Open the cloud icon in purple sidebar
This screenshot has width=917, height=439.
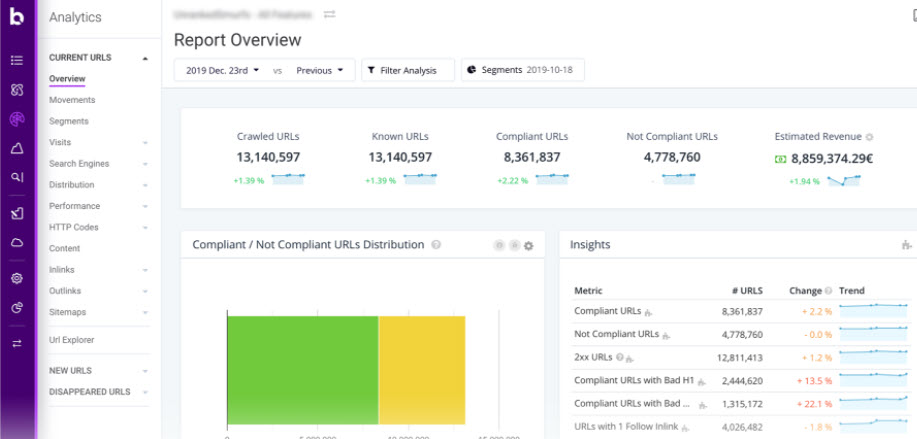pos(17,243)
